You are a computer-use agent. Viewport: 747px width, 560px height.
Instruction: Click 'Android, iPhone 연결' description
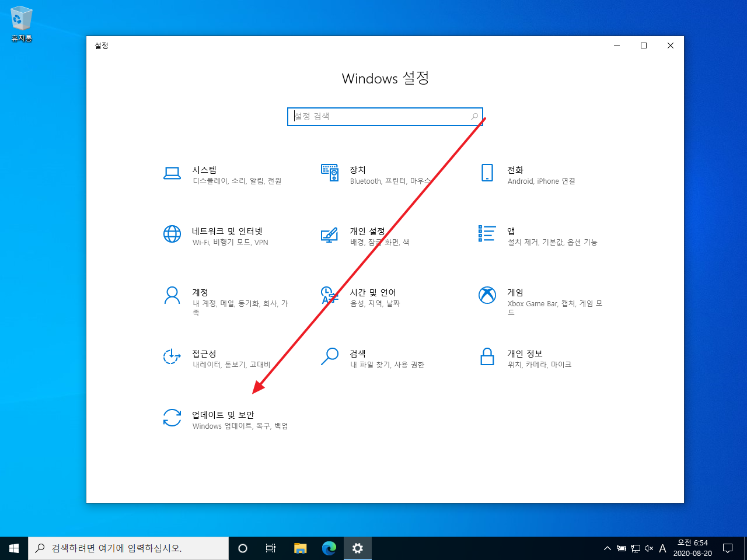tap(542, 181)
